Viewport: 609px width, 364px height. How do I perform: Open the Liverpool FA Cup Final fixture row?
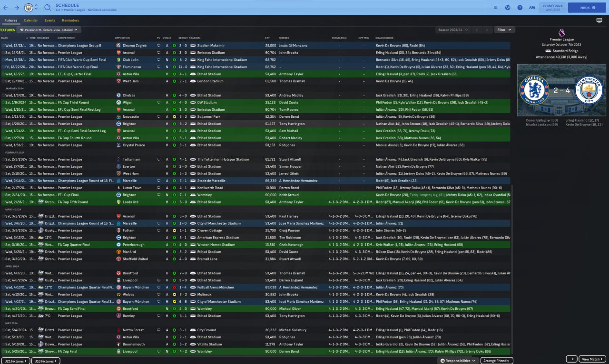(255, 351)
